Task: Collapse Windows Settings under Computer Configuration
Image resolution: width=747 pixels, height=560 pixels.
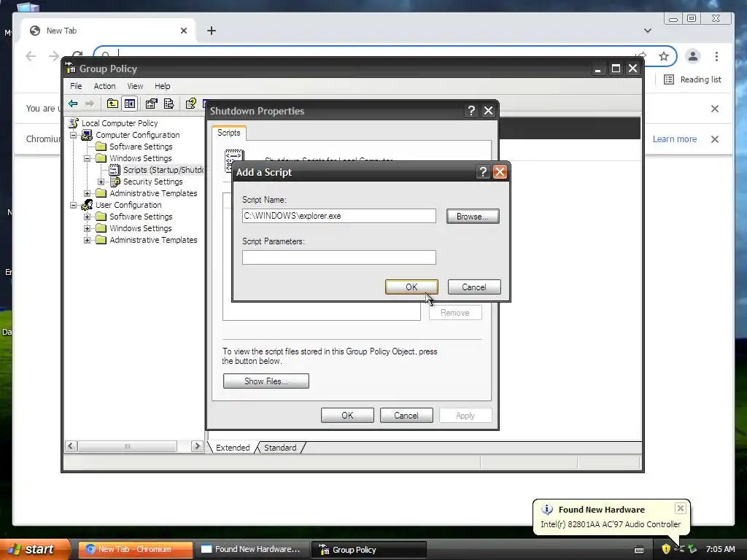Action: coord(88,158)
